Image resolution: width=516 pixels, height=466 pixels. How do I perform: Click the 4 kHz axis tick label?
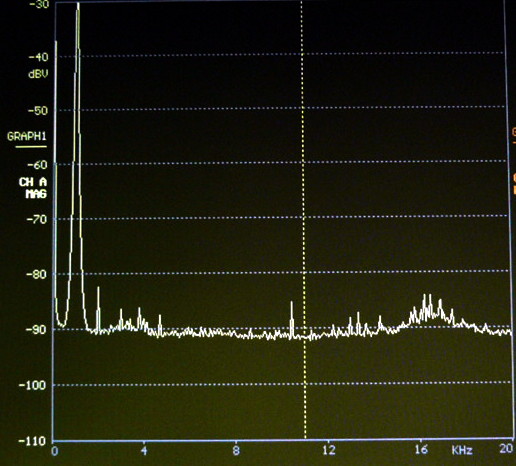coord(144,451)
